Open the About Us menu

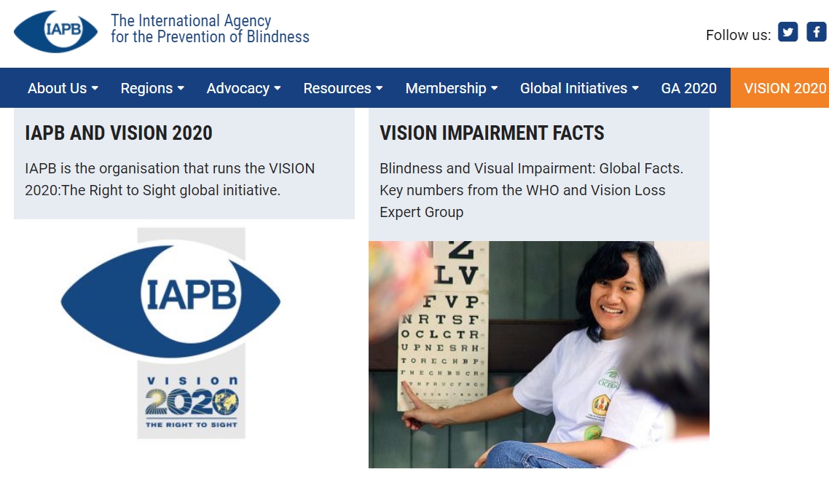tap(63, 88)
